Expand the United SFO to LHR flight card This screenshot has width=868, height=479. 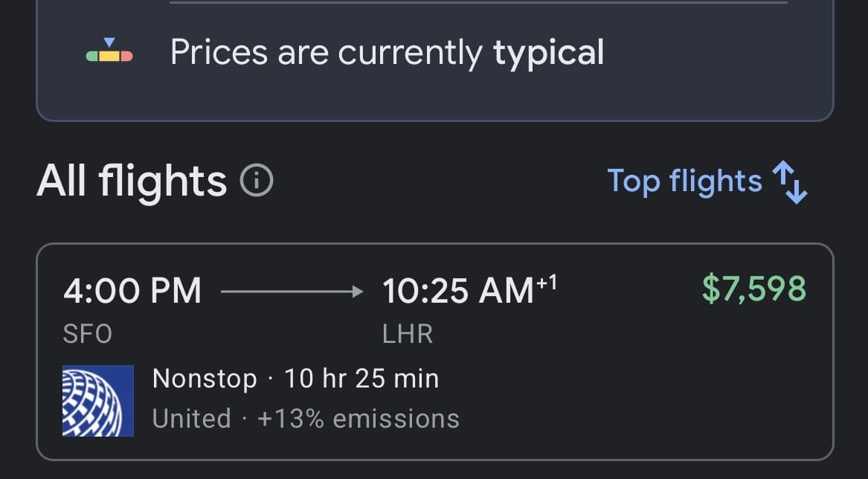434,352
